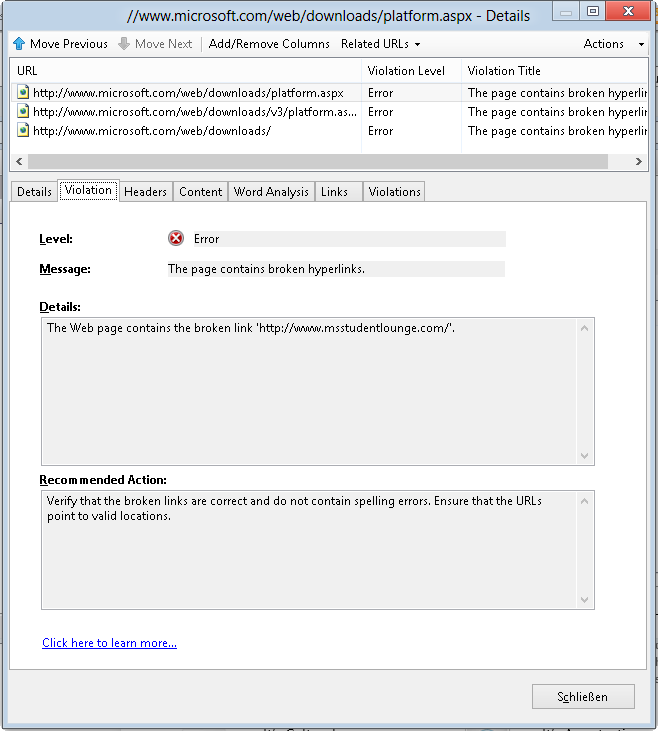Sort by Violation Level column header

click(x=411, y=71)
